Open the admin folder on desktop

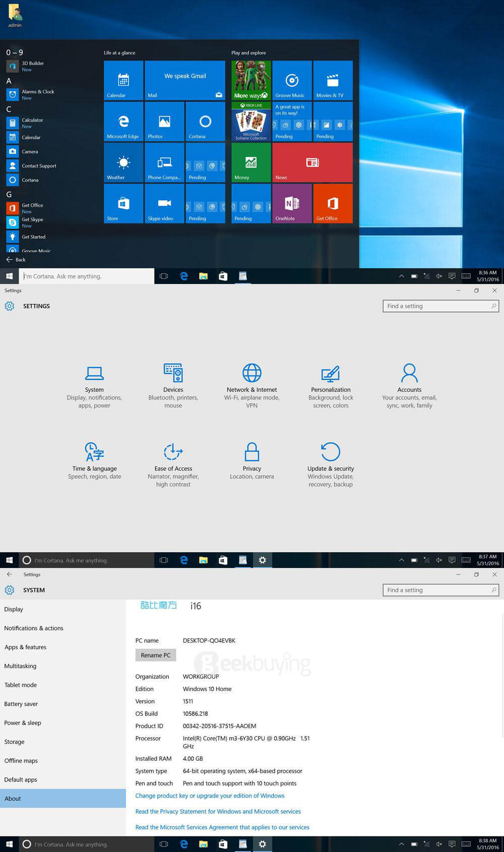point(15,15)
